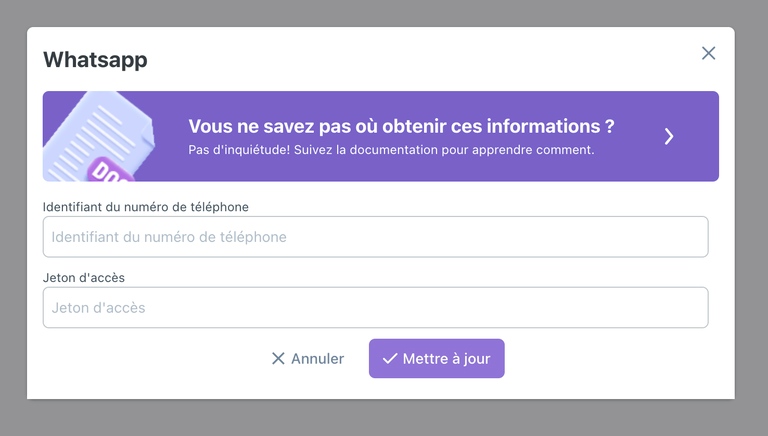The height and width of the screenshot is (436, 768).
Task: Click the checkmark icon in Mettre à jour
Action: [x=390, y=358]
